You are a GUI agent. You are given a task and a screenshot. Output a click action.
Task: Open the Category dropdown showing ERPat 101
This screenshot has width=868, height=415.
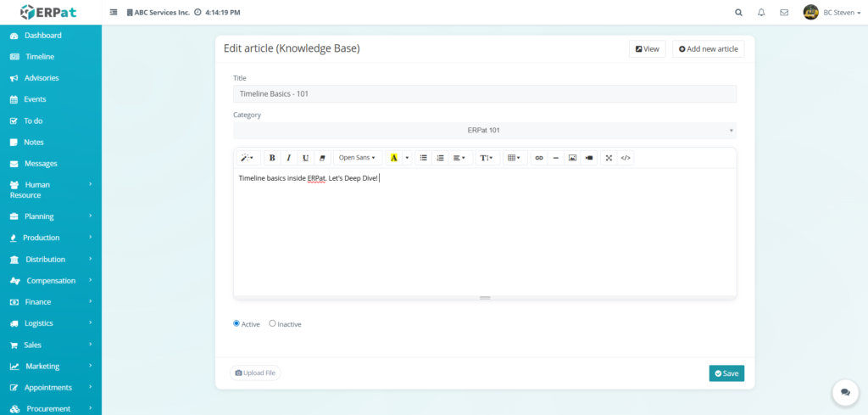[x=484, y=130]
